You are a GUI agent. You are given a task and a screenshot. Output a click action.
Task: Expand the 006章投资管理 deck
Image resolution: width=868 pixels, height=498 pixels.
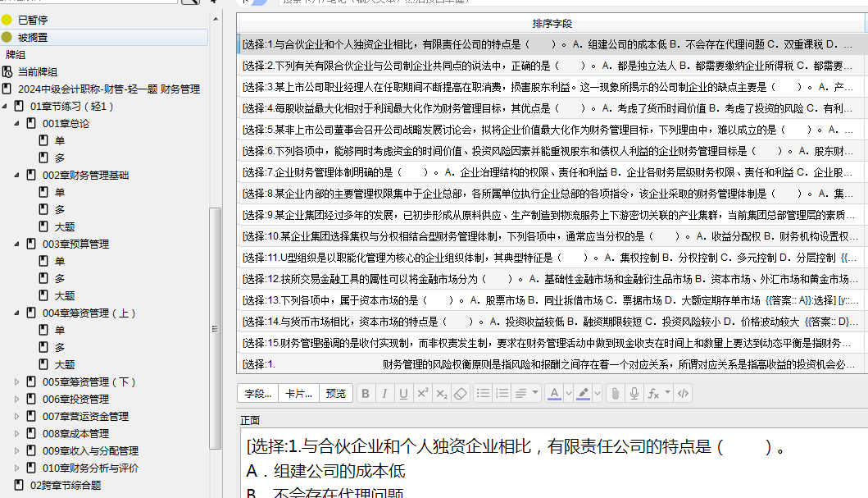click(x=16, y=399)
